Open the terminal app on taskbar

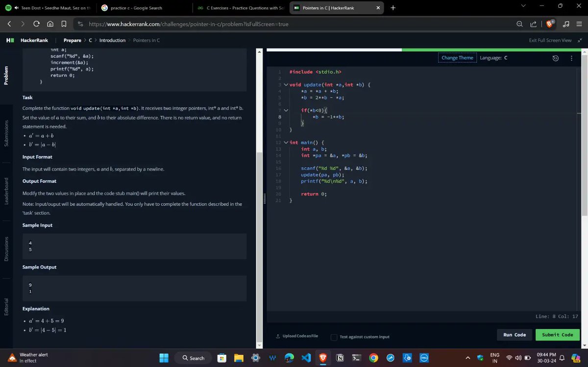point(357,358)
